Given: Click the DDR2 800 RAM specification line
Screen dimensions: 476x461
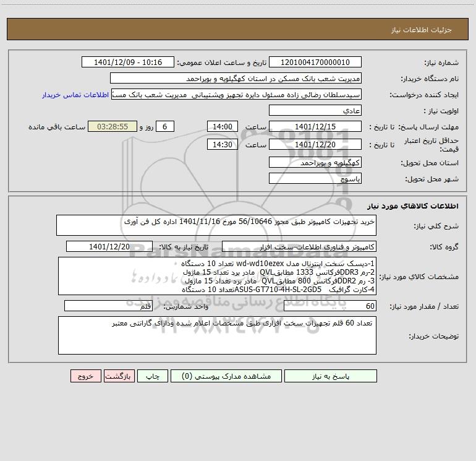Looking at the screenshot, I should [279, 281].
